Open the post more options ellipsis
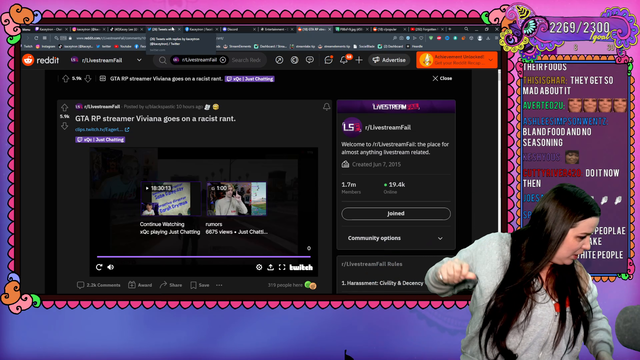 [219, 285]
